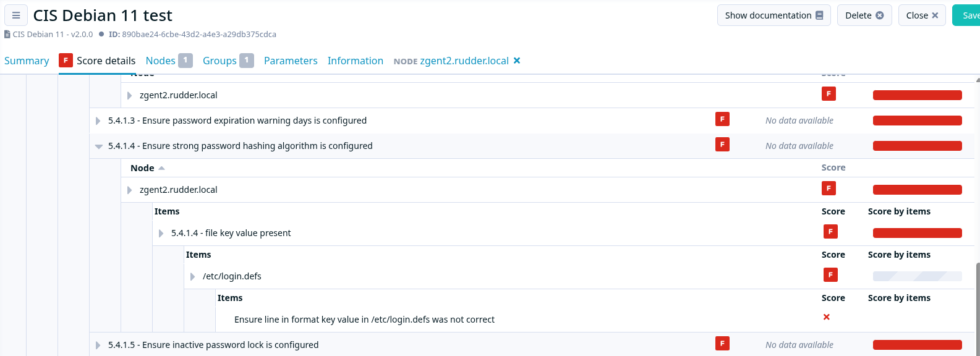Image resolution: width=980 pixels, height=356 pixels.
Task: Expand zgent2.rudder.local node above rule 5.4.1.3
Action: pyautogui.click(x=129, y=96)
